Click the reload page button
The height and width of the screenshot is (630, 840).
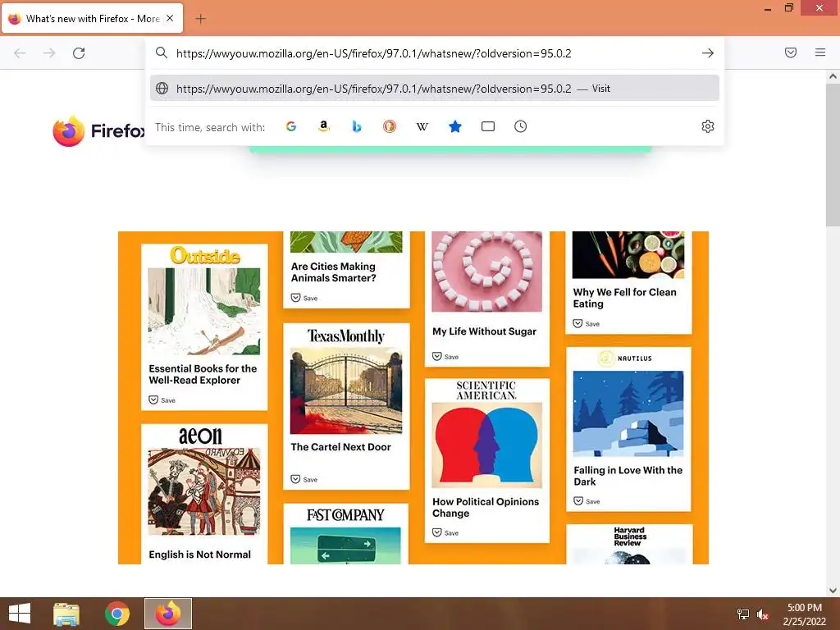(x=79, y=53)
